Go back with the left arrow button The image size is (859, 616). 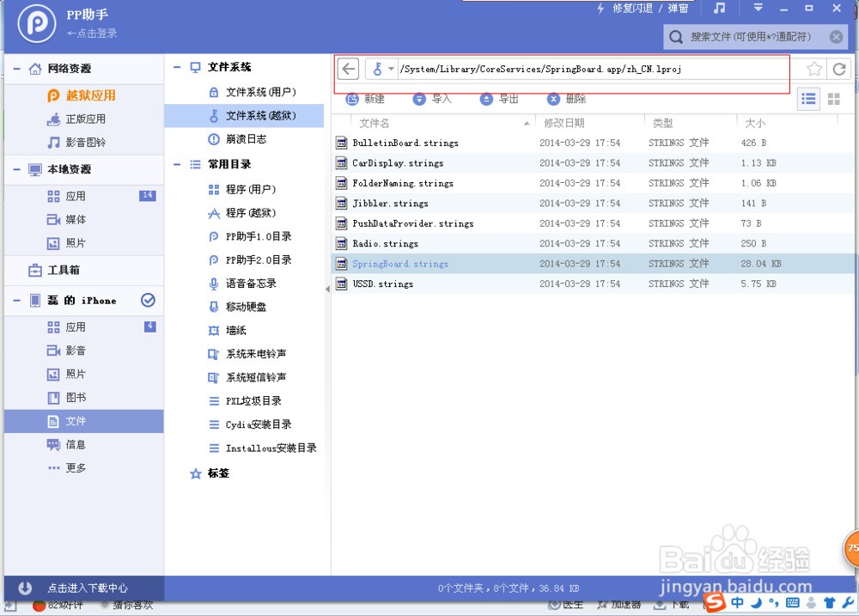[x=349, y=69]
